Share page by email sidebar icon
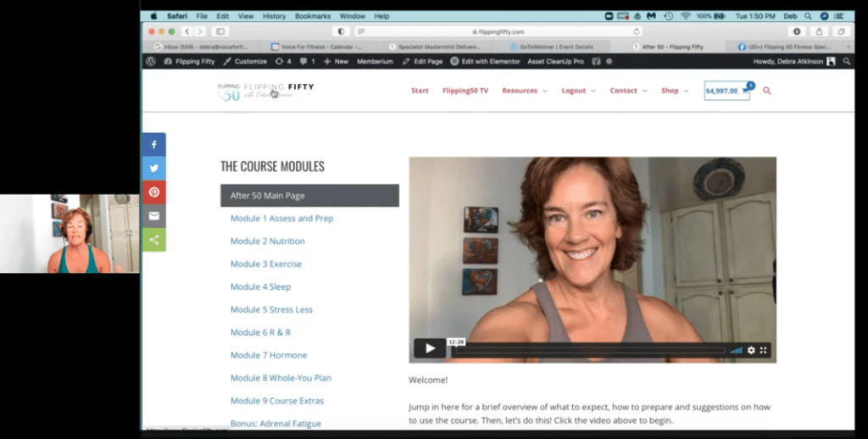The image size is (868, 439). (x=154, y=216)
